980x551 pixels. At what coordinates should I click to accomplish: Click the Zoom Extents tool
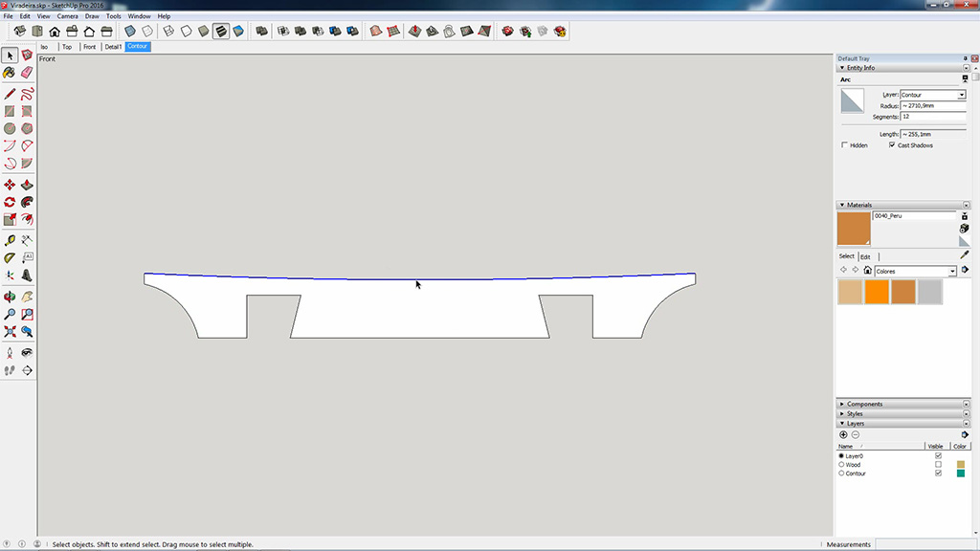(x=10, y=332)
